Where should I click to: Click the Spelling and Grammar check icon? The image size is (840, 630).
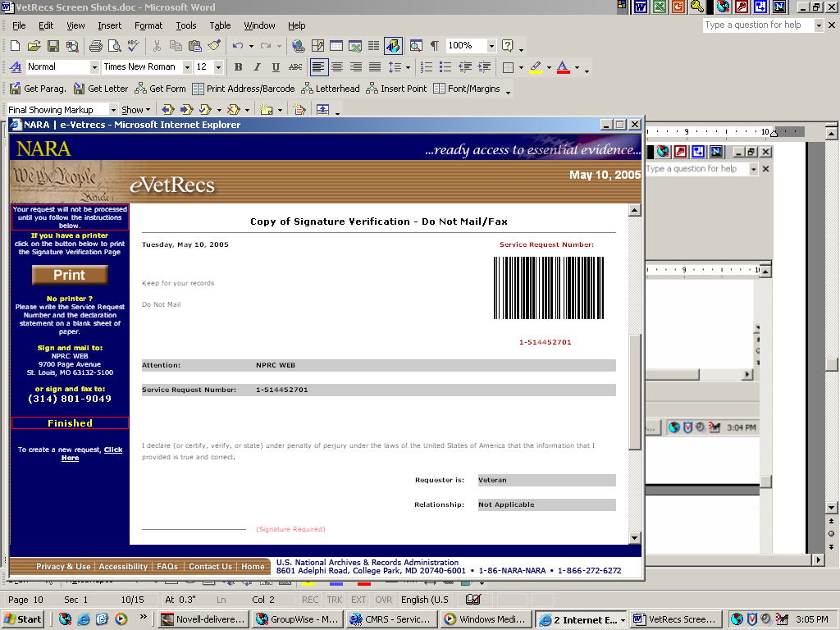click(133, 46)
